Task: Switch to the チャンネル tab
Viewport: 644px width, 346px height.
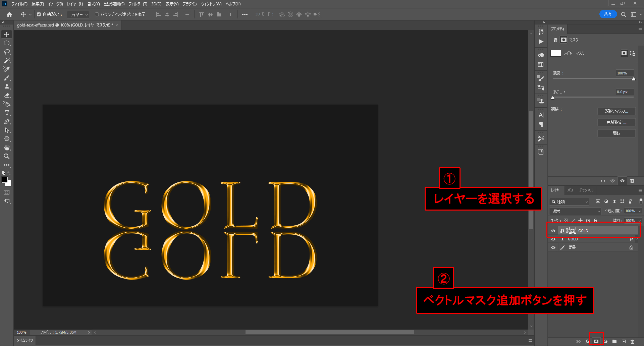Action: [x=586, y=190]
